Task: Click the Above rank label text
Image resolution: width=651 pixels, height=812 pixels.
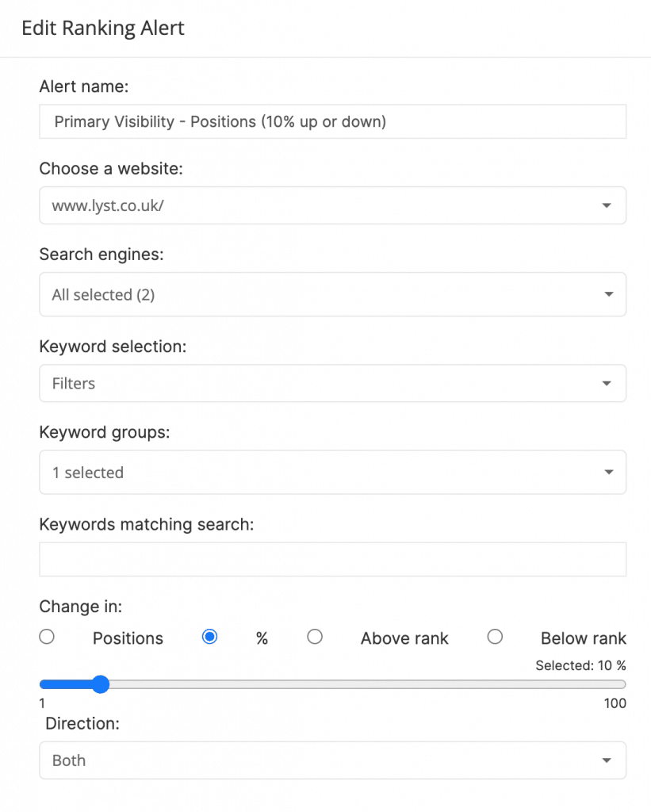Action: [x=404, y=638]
